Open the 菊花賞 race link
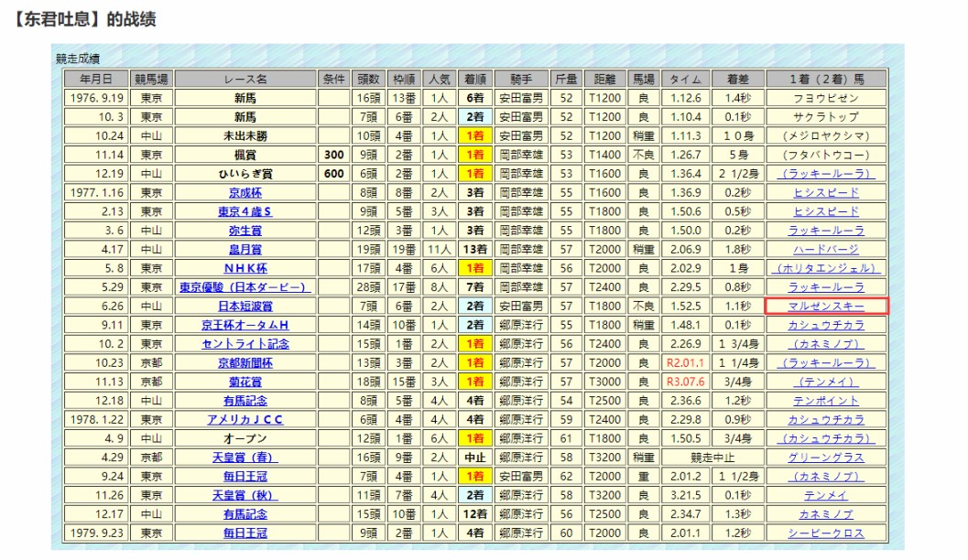Screen dimensions: 968x560 click(245, 382)
